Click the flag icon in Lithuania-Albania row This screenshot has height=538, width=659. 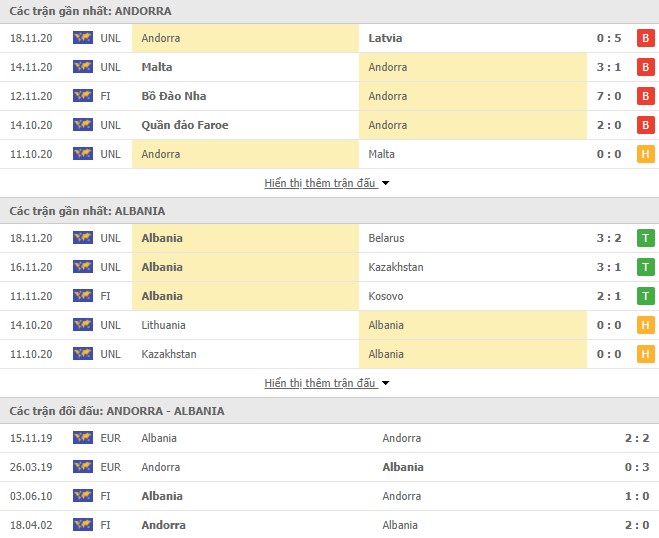point(83,325)
